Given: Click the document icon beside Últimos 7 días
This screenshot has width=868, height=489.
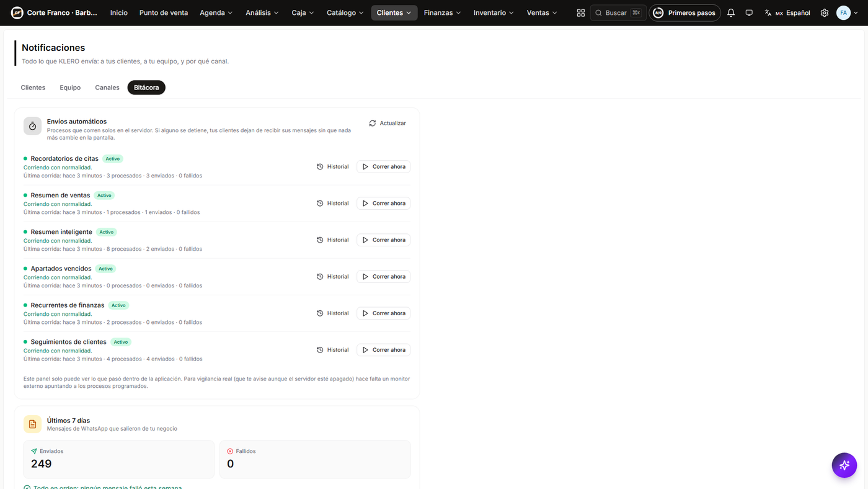Looking at the screenshot, I should (x=33, y=424).
